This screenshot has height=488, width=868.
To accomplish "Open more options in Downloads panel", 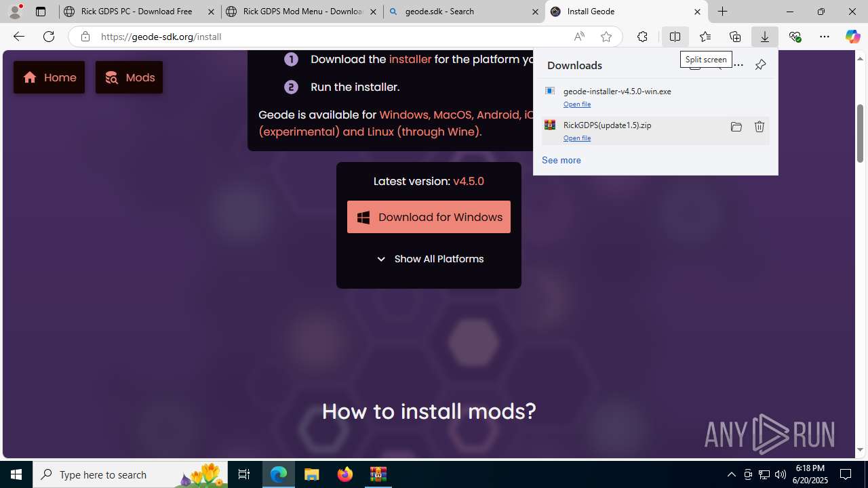I will coord(738,65).
